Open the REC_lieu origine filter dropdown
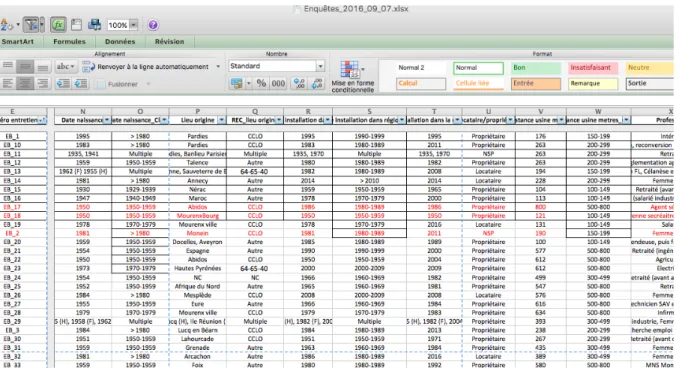 [279, 120]
